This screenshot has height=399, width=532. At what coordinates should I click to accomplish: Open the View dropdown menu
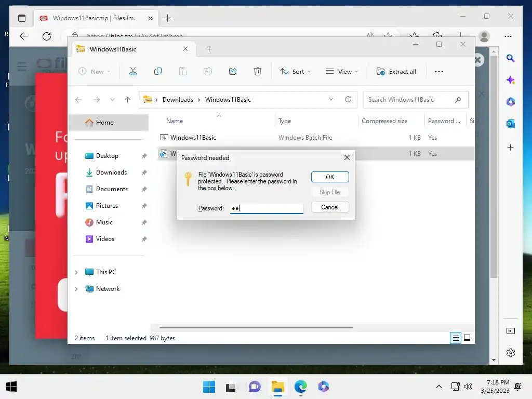coord(342,72)
